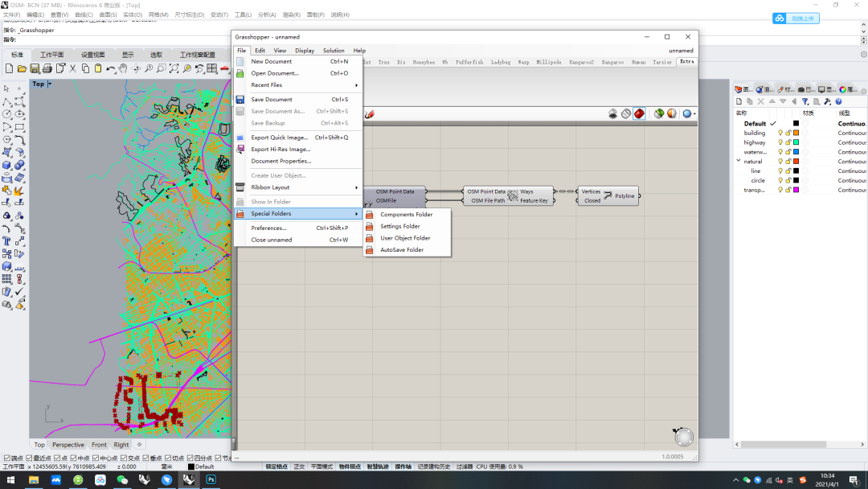Change the transp layer magenta color swatch

[796, 190]
